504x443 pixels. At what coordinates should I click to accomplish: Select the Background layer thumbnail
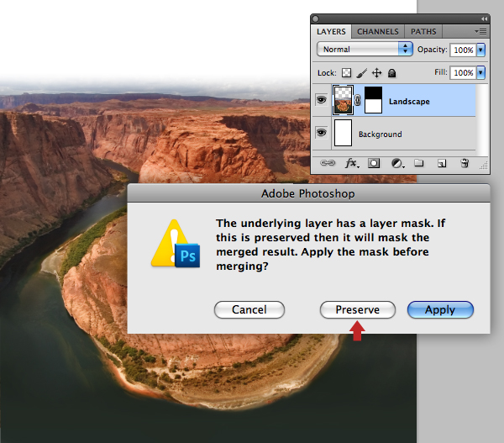(343, 133)
